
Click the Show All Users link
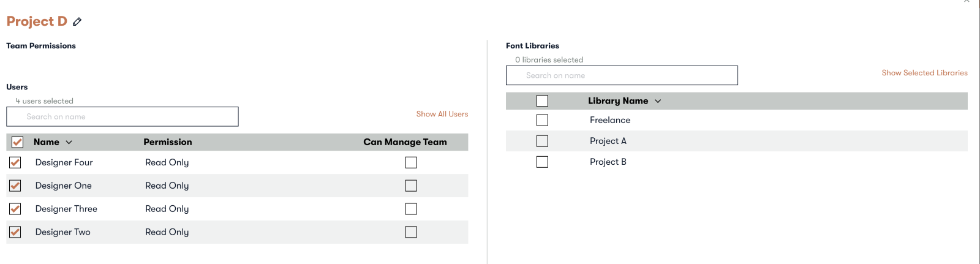click(442, 114)
